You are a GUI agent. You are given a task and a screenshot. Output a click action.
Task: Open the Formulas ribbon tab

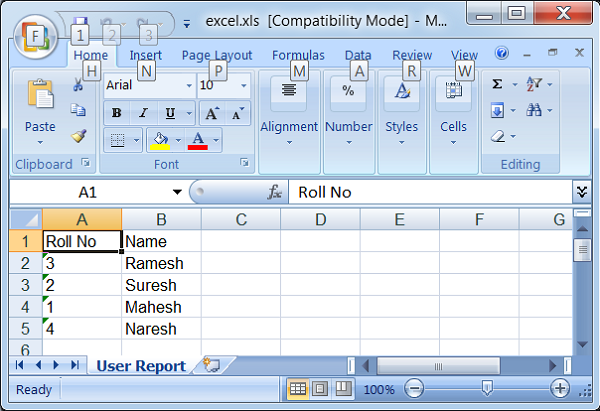tap(298, 56)
